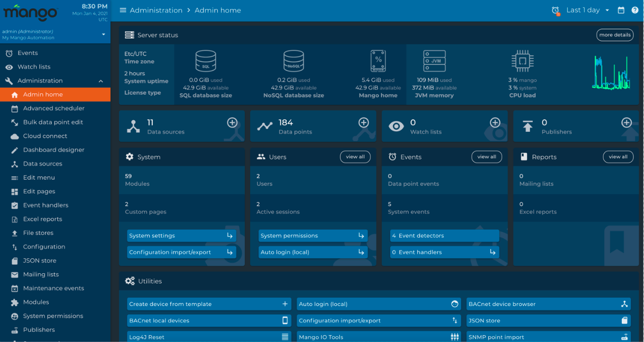Viewport: 644px width, 342px height.
Task: Click view all in the Reports card
Action: [618, 157]
